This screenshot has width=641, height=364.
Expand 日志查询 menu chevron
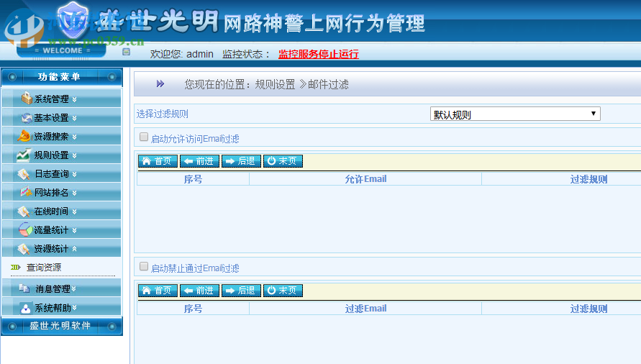coord(74,174)
